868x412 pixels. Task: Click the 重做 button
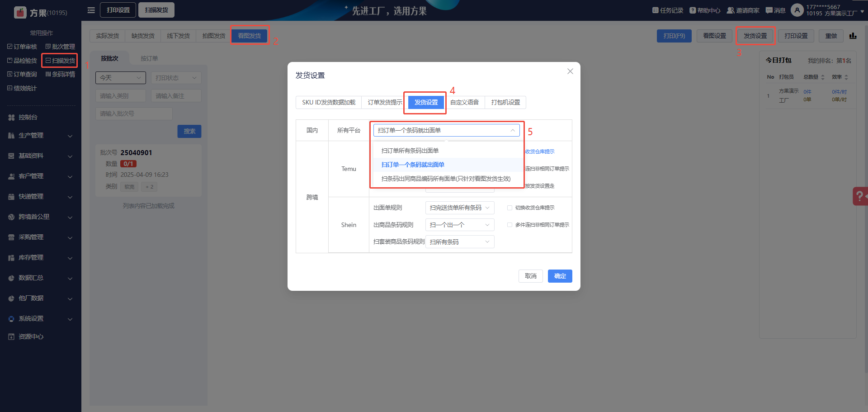[831, 36]
